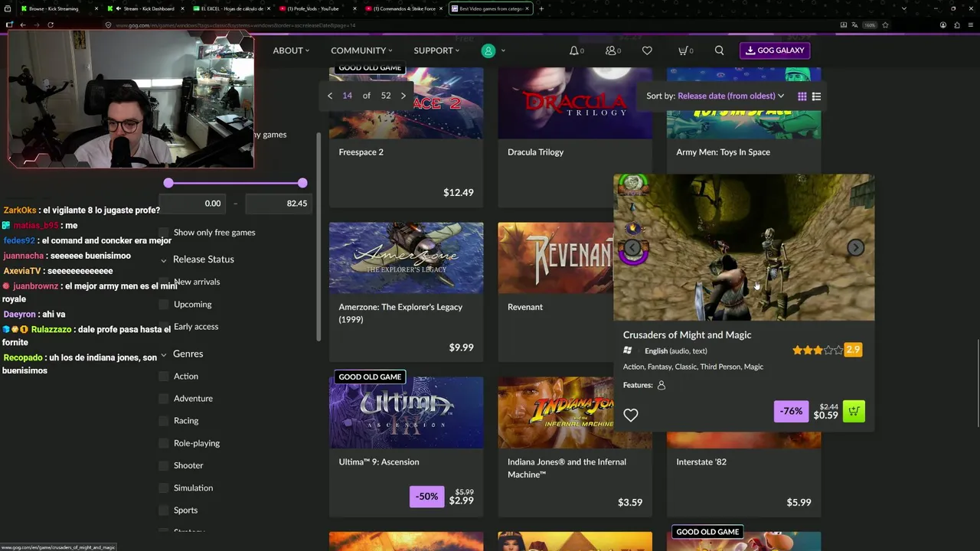Check the Action genre

pos(164,377)
